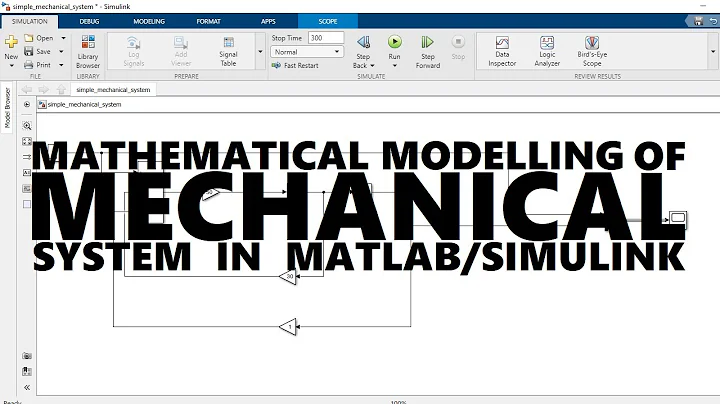Click Step Forward
Image resolution: width=720 pixels, height=404 pixels.
pos(428,51)
